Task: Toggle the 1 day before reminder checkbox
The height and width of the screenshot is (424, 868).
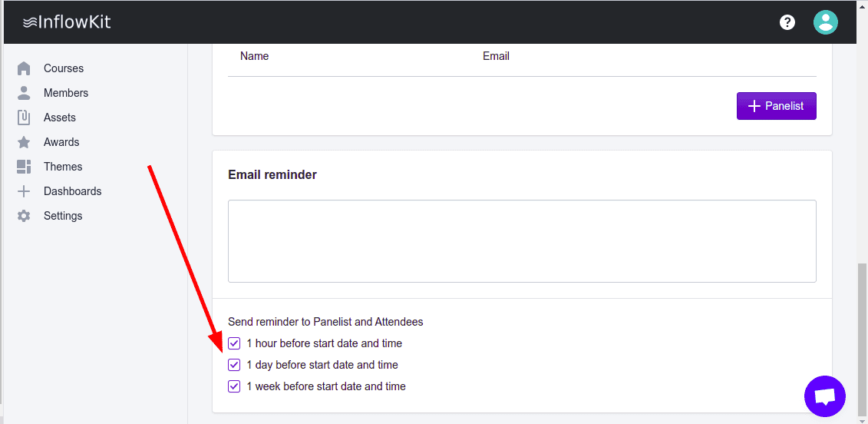Action: tap(234, 365)
